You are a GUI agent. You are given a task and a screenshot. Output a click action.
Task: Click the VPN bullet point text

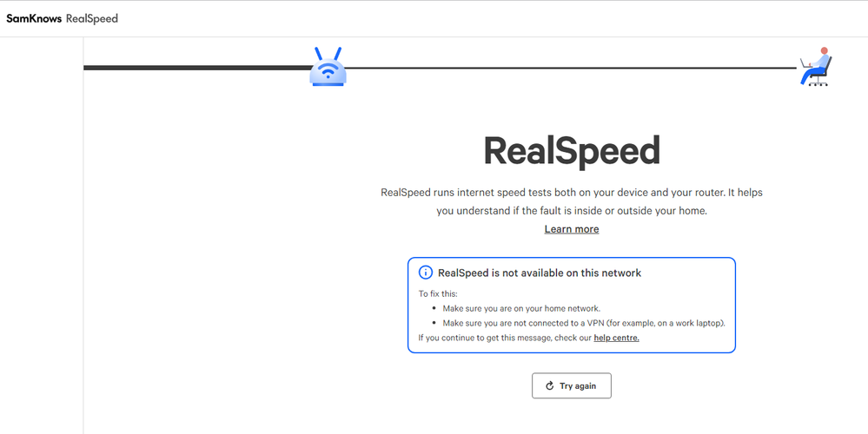(584, 324)
